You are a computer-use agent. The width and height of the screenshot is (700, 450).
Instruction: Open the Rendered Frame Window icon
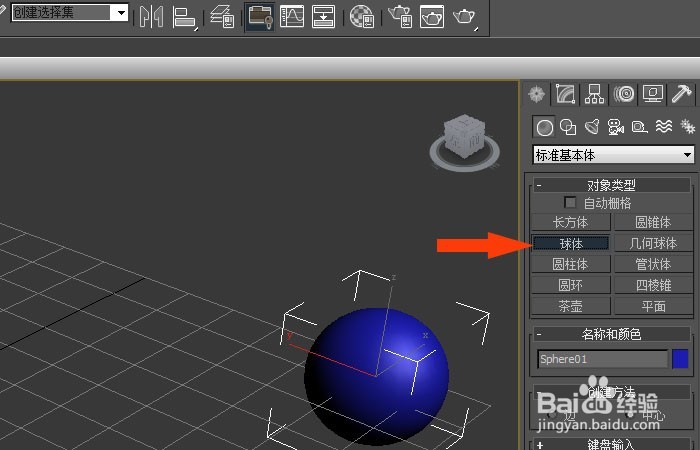tap(432, 17)
